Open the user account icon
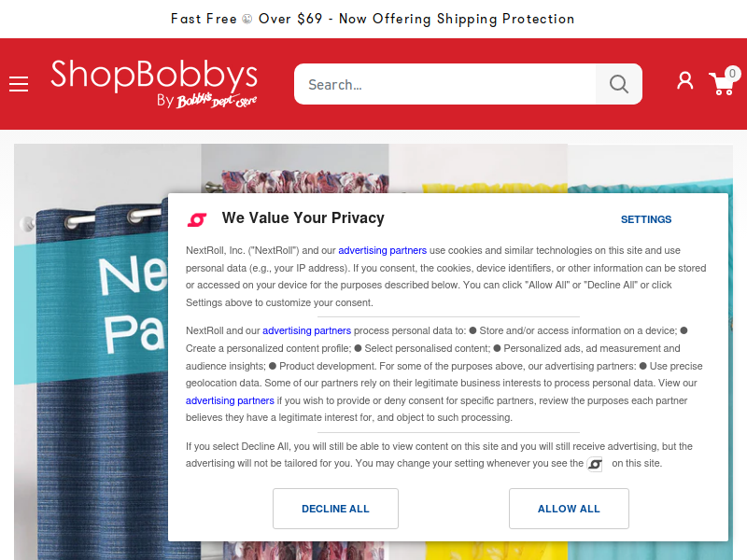747x560 pixels. pyautogui.click(x=685, y=81)
